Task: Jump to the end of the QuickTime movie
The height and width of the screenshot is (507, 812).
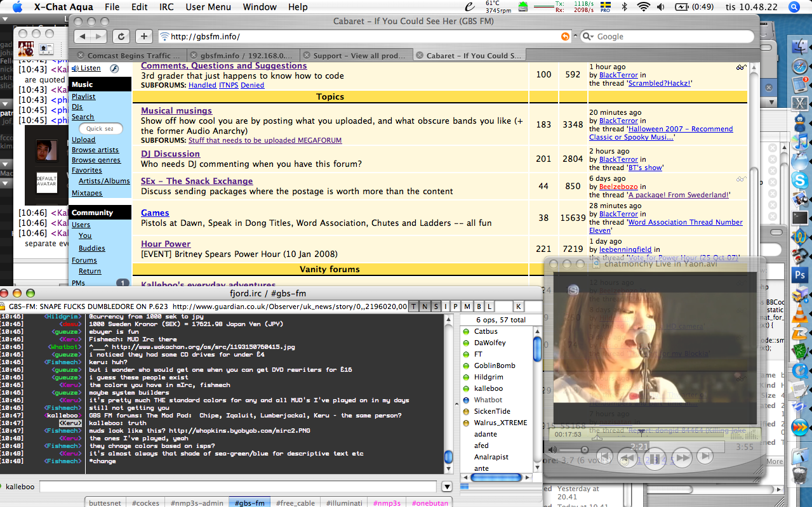Action: pyautogui.click(x=705, y=456)
